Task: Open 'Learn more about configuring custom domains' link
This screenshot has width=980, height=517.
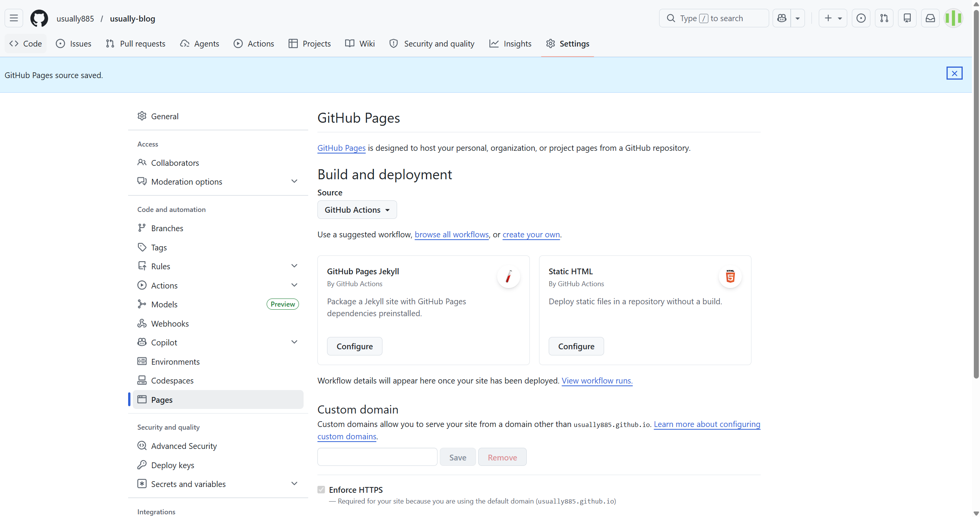Action: click(x=707, y=424)
